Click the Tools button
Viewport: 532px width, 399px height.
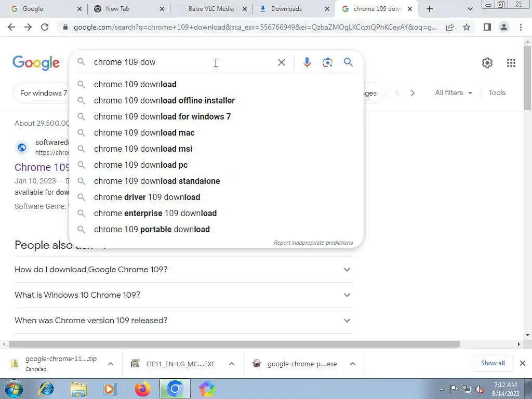click(x=497, y=92)
